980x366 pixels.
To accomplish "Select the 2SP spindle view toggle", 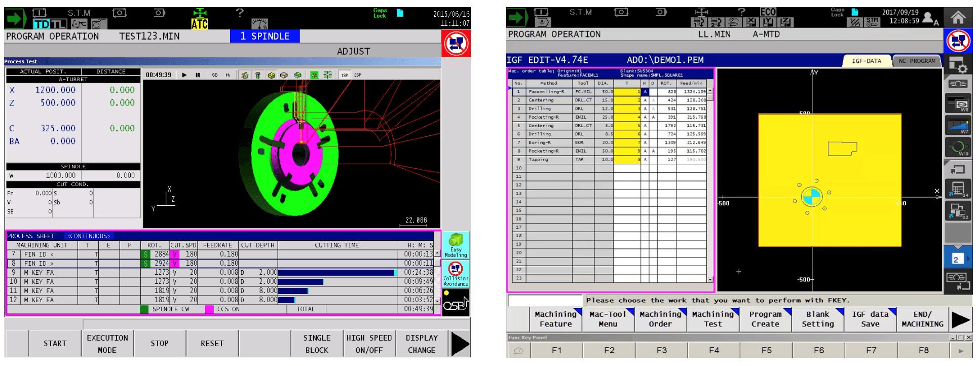I will [x=357, y=75].
